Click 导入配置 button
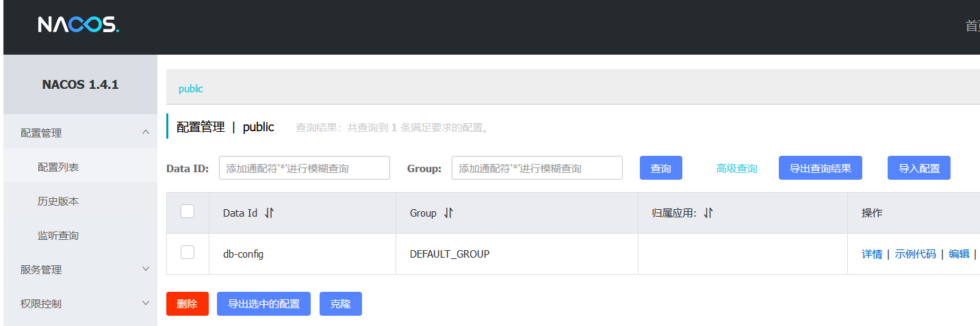980x326 pixels. [x=919, y=168]
